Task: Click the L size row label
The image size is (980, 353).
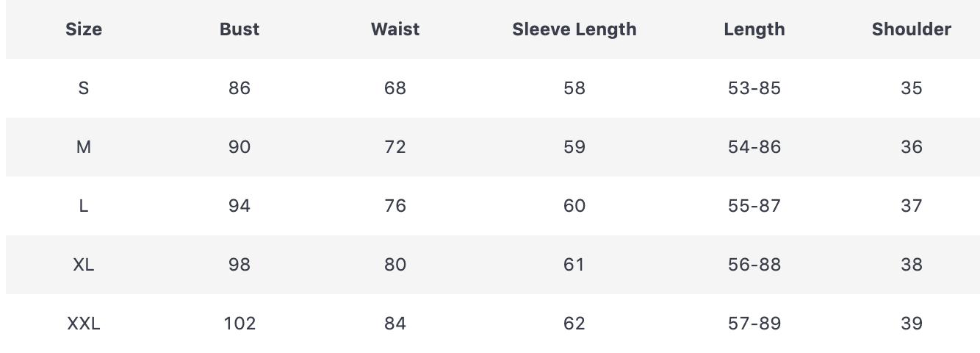Action: (x=84, y=206)
